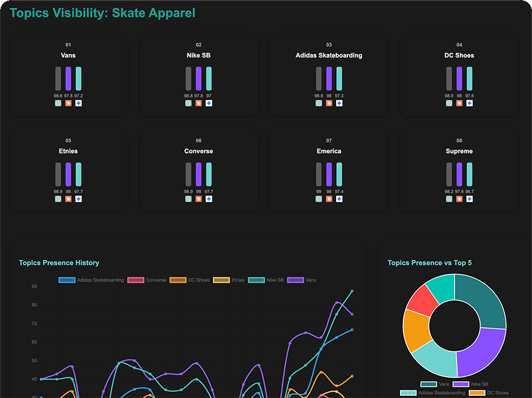Click the Claude icon under Nike SB
The height and width of the screenshot is (398, 532).
(199, 103)
